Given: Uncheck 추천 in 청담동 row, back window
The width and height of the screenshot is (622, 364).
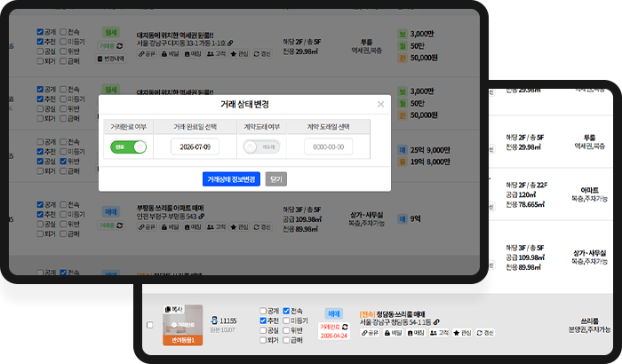Looking at the screenshot, I should [263, 320].
